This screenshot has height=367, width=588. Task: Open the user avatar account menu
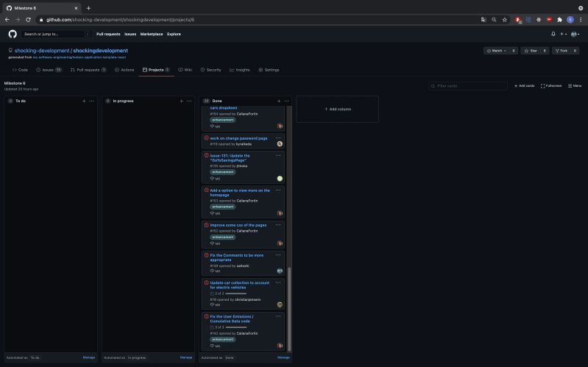(575, 34)
